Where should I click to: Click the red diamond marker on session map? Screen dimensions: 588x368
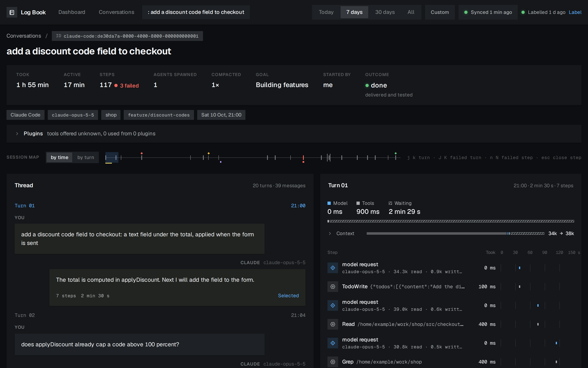142,153
